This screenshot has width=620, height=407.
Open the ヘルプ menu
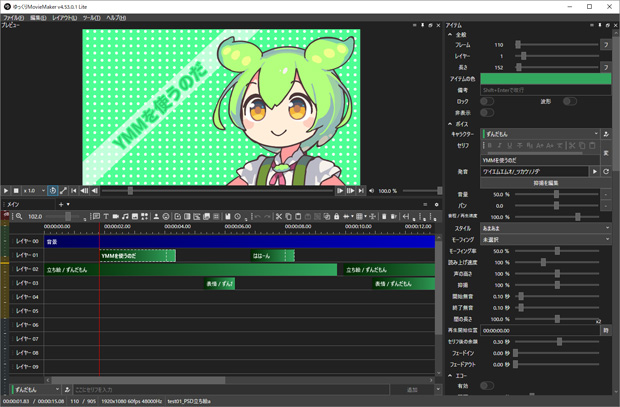[116, 18]
